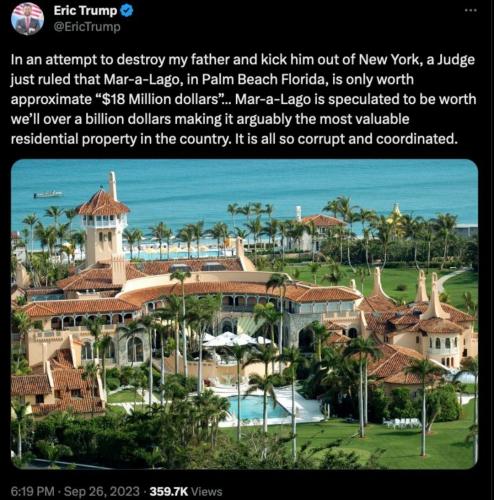This screenshot has width=494, height=500.
Task: Open the attached Mar-a-Lago photo
Action: pos(244,314)
